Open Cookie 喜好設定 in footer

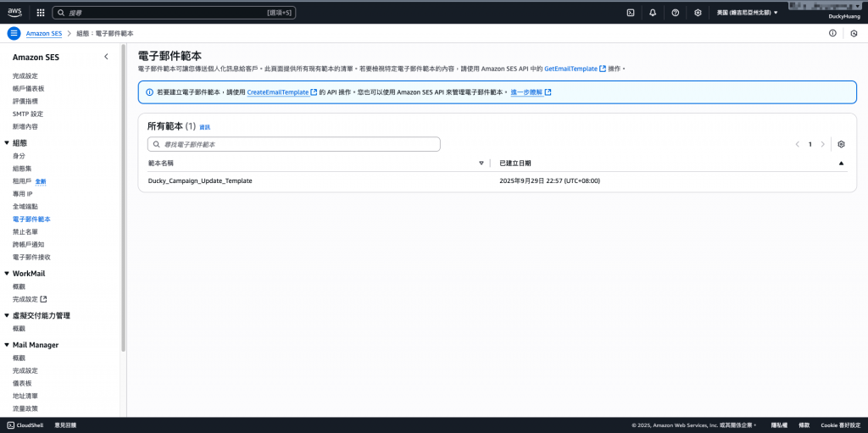840,425
